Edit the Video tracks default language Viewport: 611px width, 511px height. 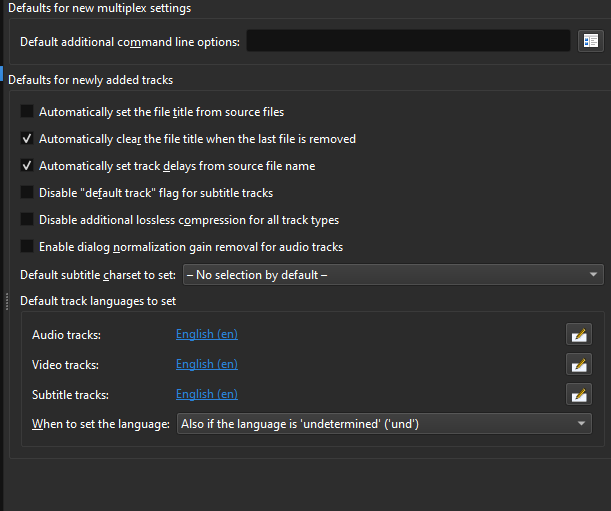point(578,365)
